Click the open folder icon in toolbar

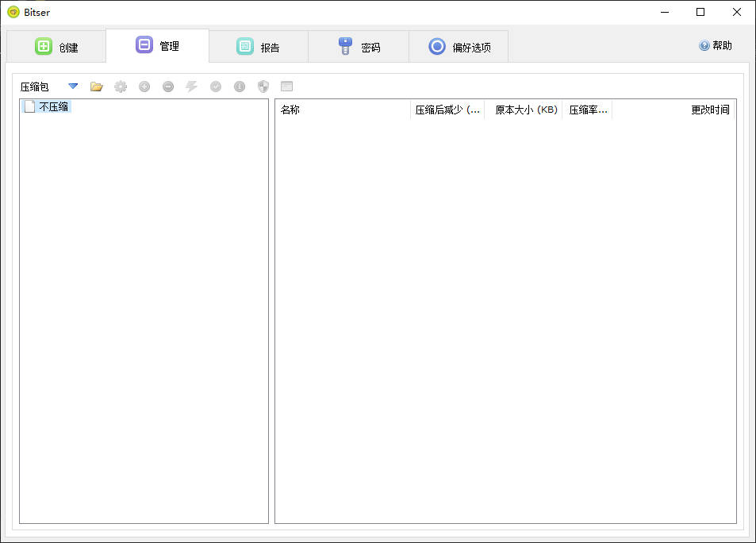(x=97, y=87)
